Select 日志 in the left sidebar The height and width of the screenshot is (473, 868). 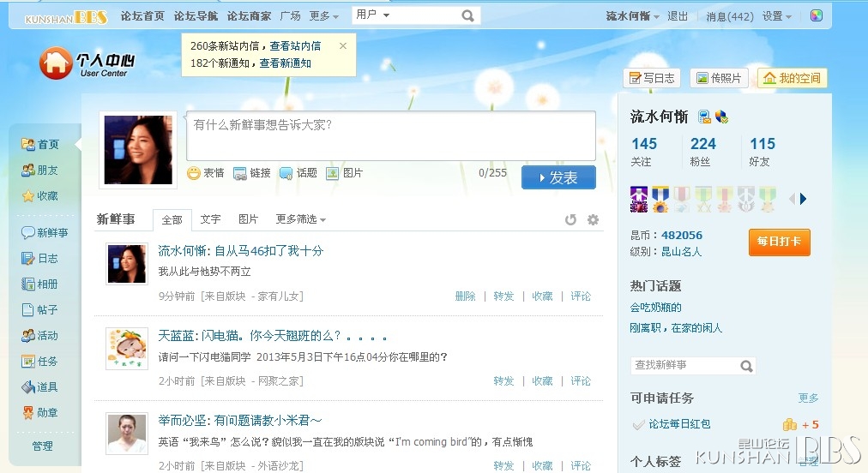click(39, 259)
